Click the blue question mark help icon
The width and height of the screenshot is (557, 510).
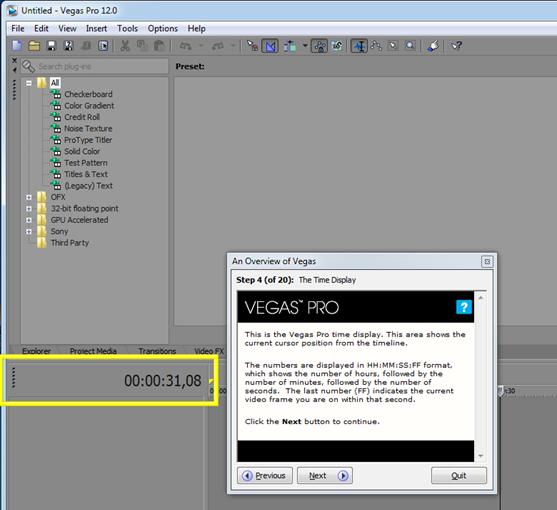click(464, 307)
